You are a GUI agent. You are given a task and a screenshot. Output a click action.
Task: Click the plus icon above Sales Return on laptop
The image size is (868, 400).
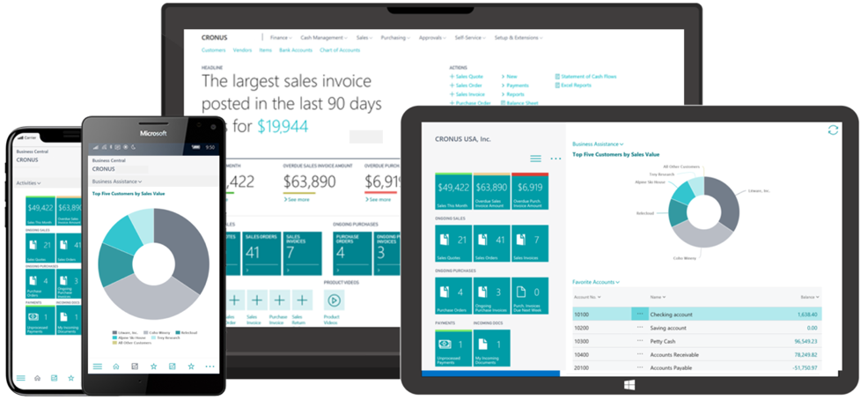(302, 300)
